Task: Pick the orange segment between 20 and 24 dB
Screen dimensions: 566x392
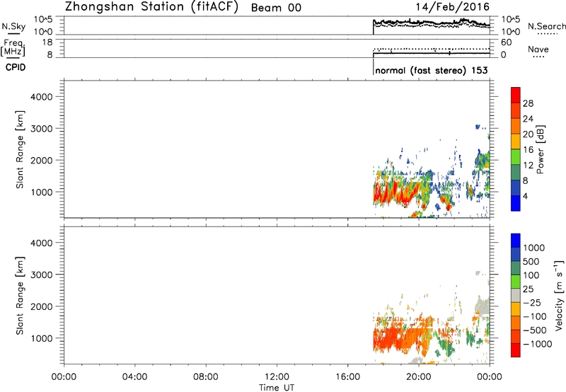Action: coord(516,126)
